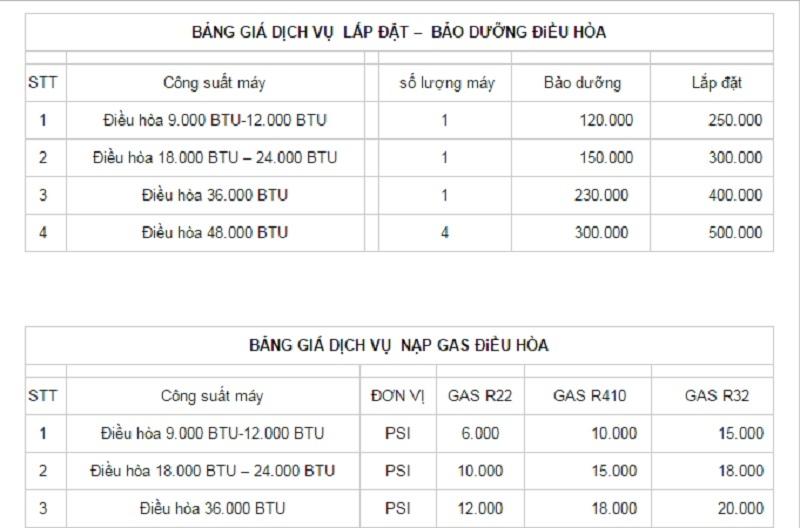Click the "NẠP GAS ĐIỀU HÒA" table title
The width and height of the screenshot is (800, 528).
coord(398,346)
